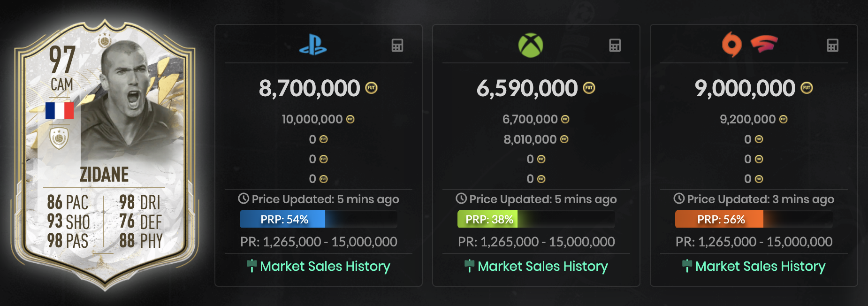The height and width of the screenshot is (306, 868).
Task: Click the clock icon by PC Price Updated
Action: 679,199
